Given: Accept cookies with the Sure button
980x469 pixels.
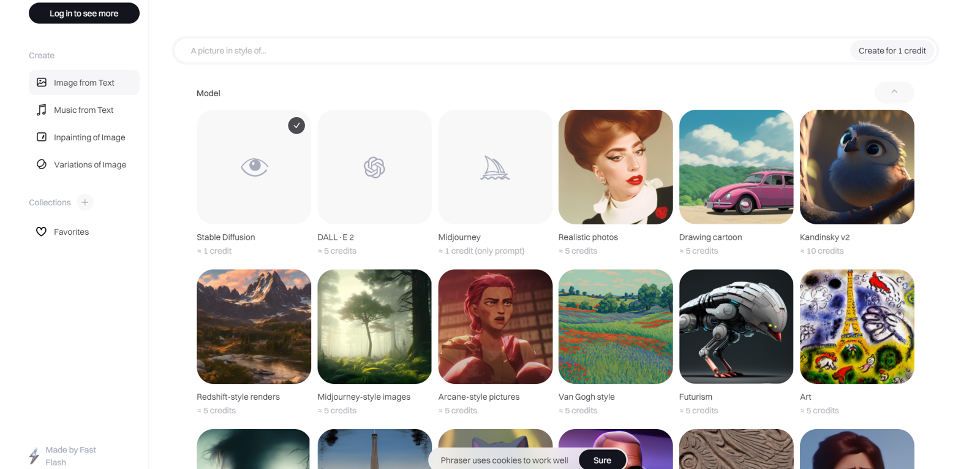Looking at the screenshot, I should tap(602, 460).
